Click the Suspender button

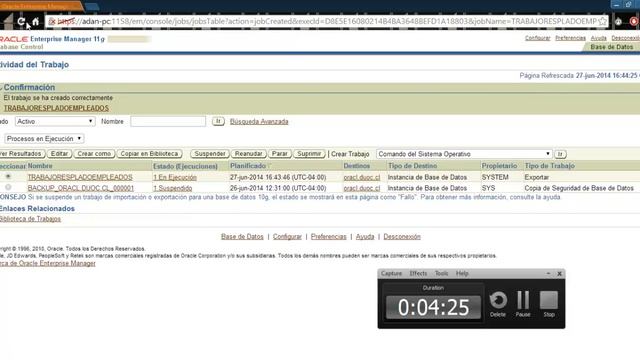[210, 154]
